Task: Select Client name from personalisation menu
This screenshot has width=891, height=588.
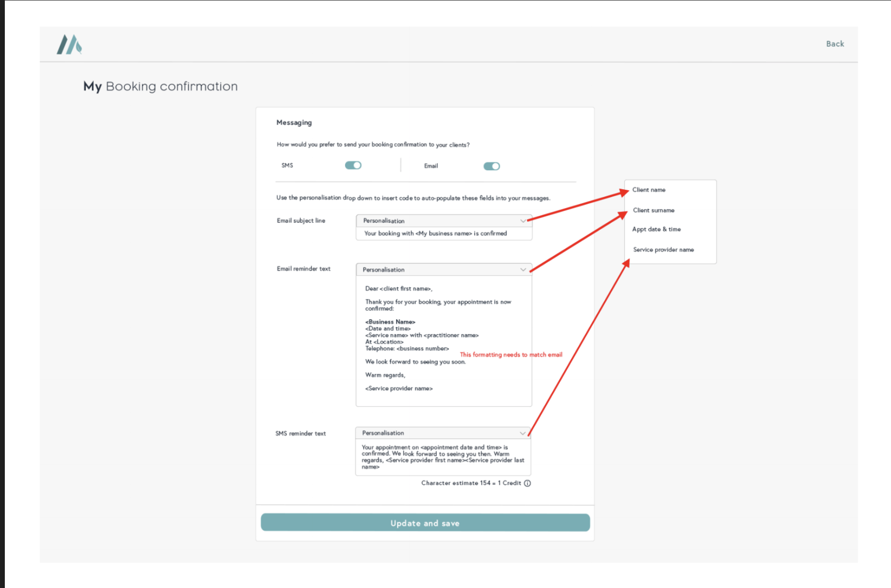Action: tap(649, 190)
